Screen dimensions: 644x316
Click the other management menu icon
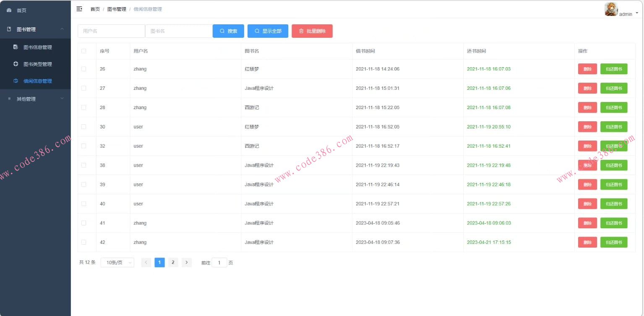(x=9, y=99)
